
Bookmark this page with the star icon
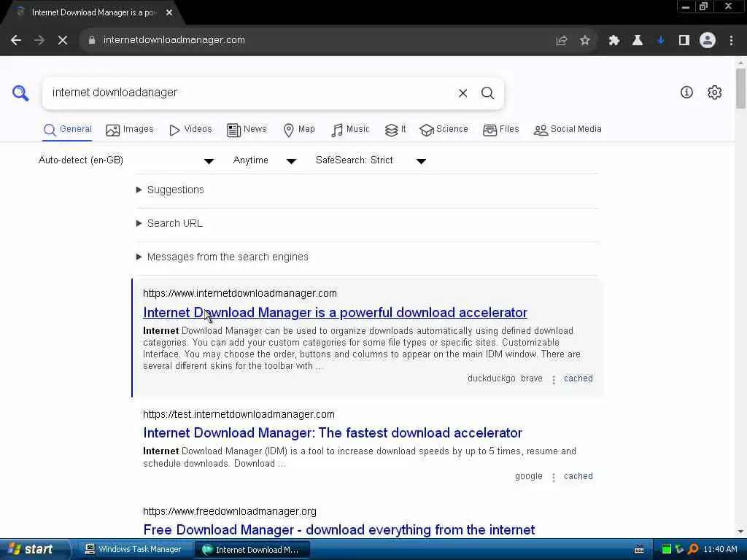pos(585,41)
